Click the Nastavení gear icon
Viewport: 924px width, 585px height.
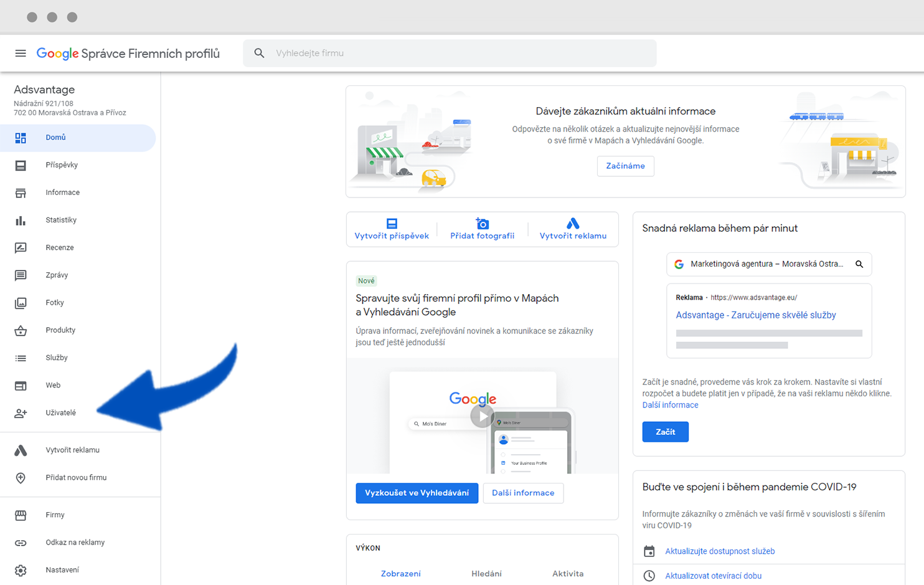[x=21, y=570]
